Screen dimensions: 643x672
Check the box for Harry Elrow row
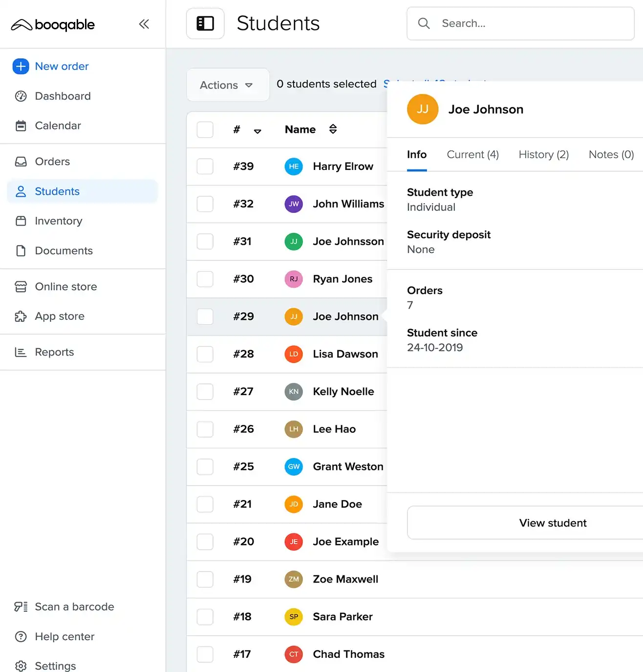pos(205,167)
